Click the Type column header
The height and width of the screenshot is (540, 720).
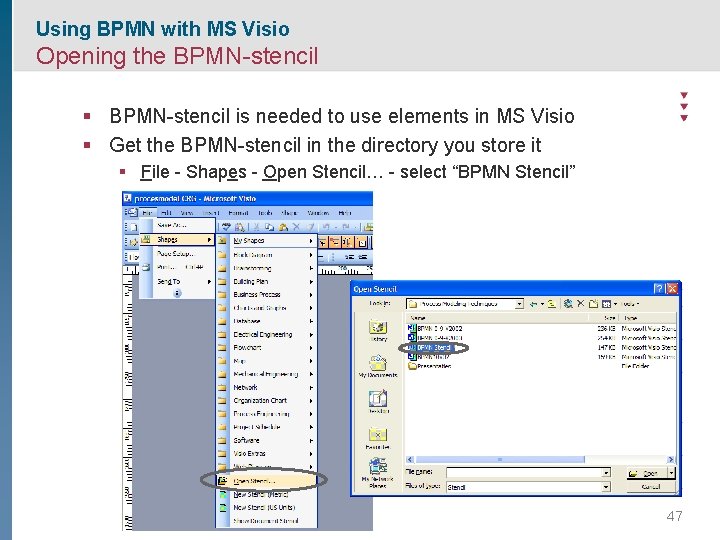647,318
